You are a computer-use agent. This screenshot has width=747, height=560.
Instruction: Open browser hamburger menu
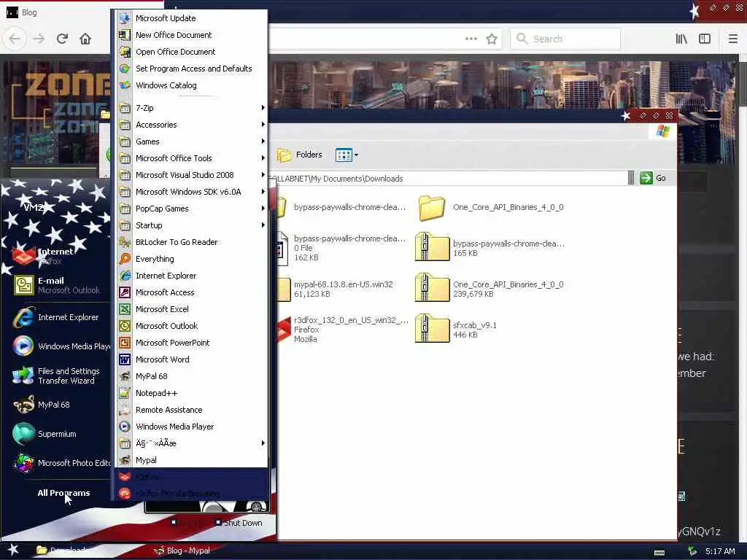733,39
